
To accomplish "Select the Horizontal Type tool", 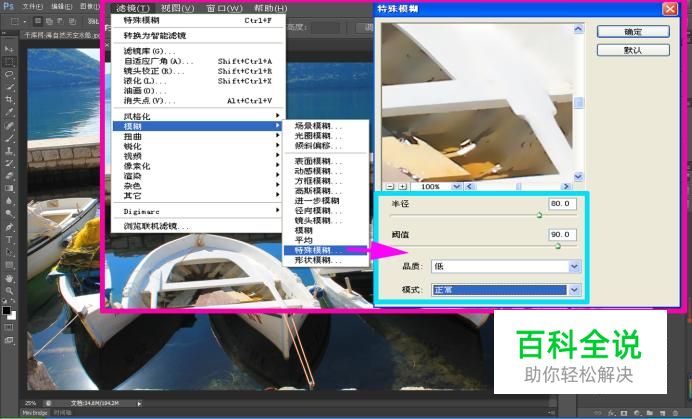I will pos(9,240).
